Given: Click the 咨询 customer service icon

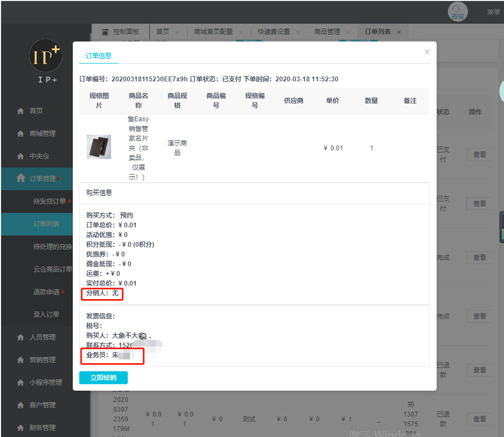Looking at the screenshot, I should 457,12.
